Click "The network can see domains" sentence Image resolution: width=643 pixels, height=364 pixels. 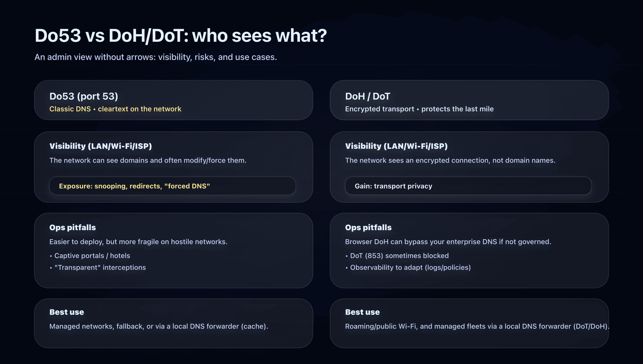[x=148, y=161]
